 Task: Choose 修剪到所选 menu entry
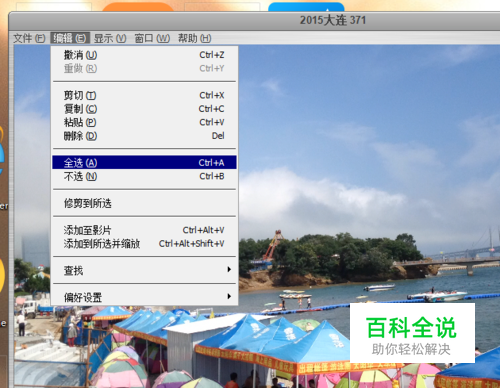(144, 203)
